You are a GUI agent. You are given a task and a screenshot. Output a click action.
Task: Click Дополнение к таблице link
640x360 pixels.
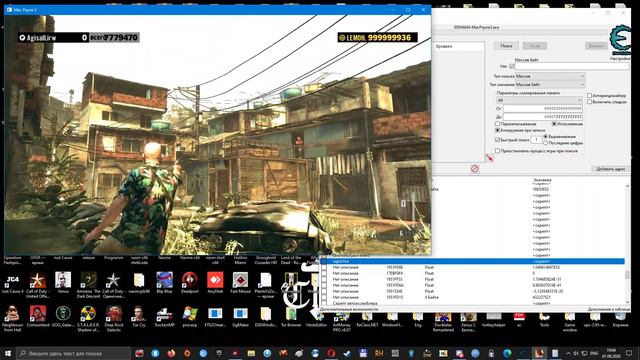coord(609,309)
